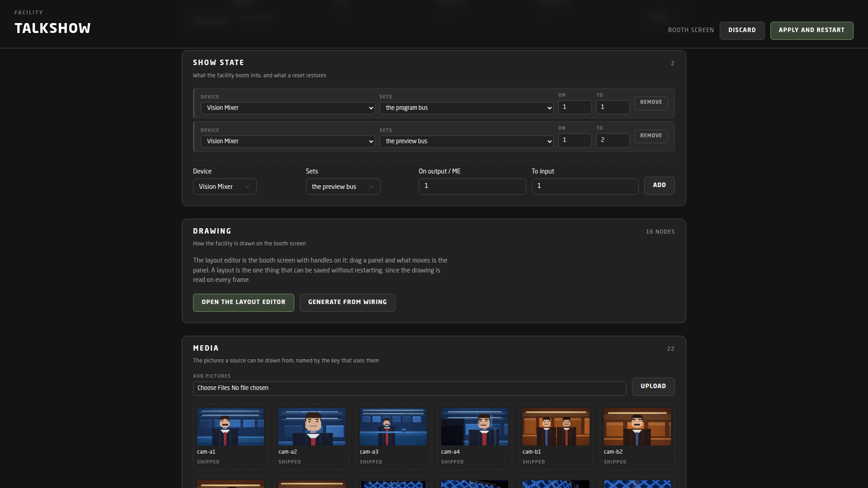Select the cam-a2 thumbnail
The image size is (868, 488).
pyautogui.click(x=312, y=427)
